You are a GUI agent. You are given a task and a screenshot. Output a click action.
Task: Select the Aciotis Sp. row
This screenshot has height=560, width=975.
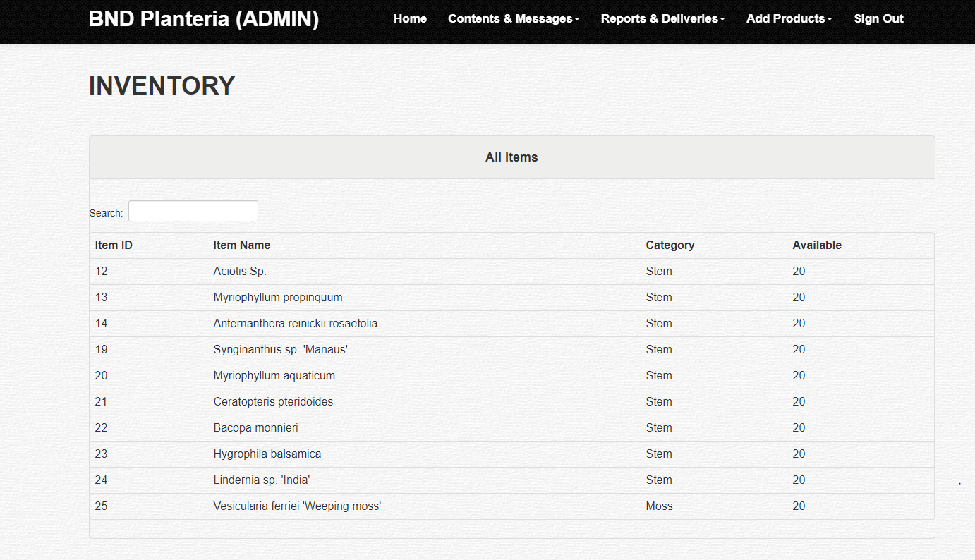tap(240, 272)
